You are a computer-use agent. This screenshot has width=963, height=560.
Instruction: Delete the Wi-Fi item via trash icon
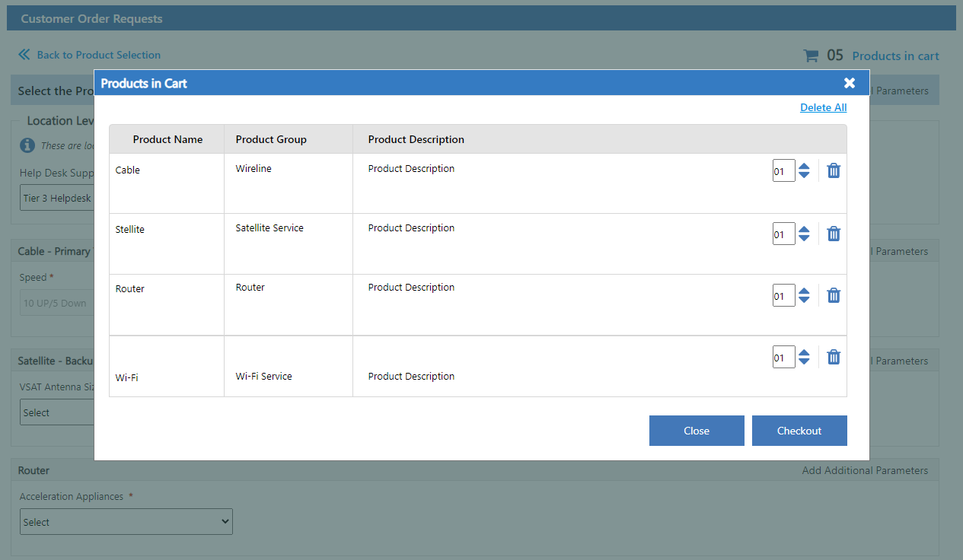(834, 357)
